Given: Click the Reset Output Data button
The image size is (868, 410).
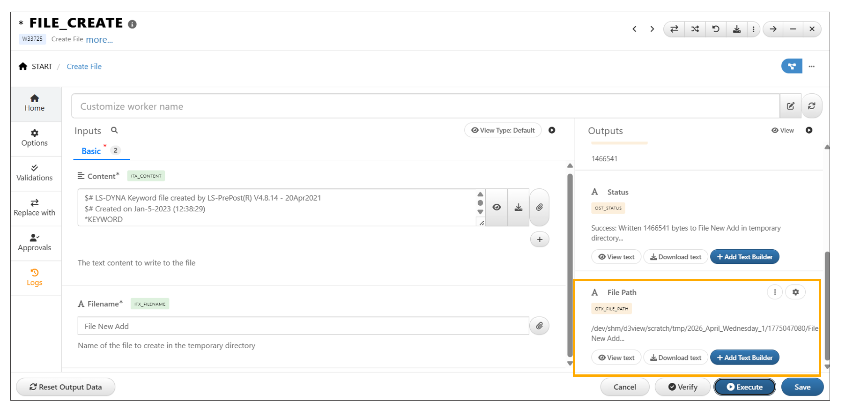Looking at the screenshot, I should tap(66, 387).
